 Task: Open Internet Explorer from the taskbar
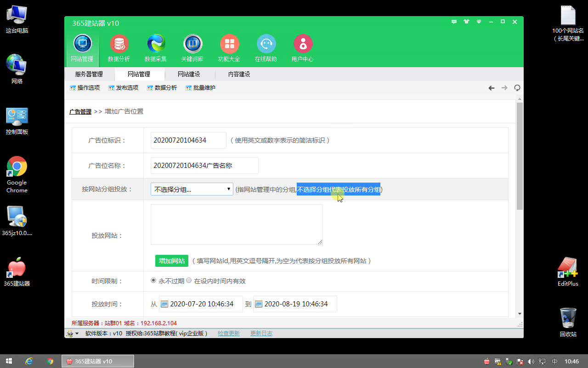pos(29,361)
